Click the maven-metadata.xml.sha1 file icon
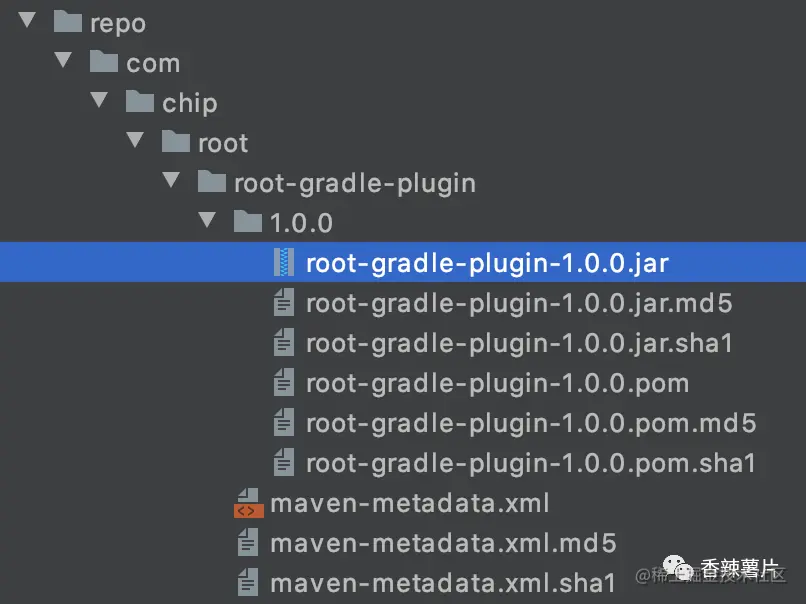Screen dimensions: 806x604 248,583
